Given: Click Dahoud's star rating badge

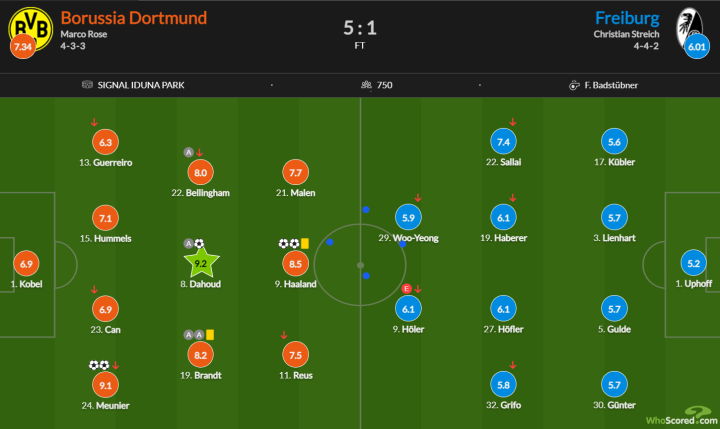Looking at the screenshot, I should [199, 265].
